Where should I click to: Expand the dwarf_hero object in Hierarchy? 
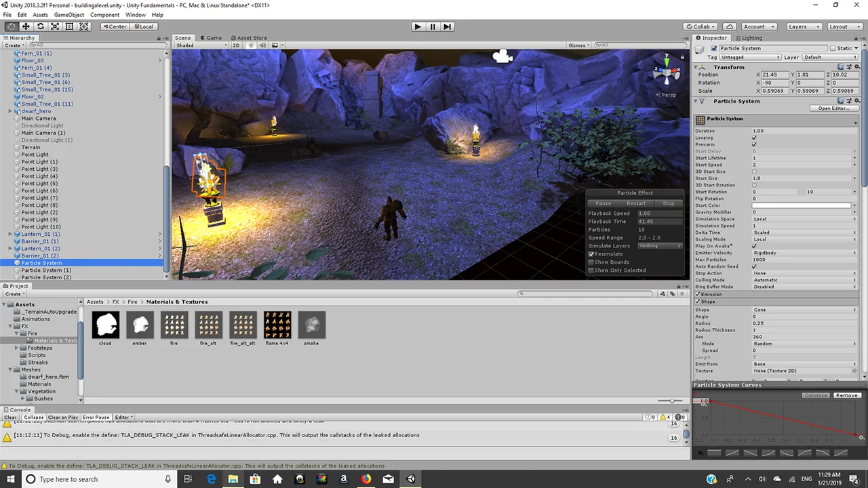point(10,111)
